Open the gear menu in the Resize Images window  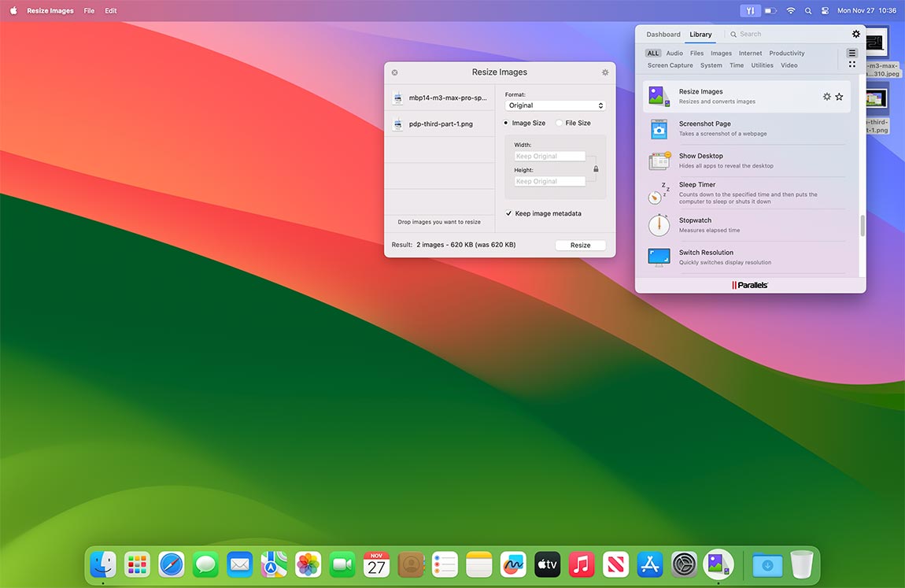pos(604,72)
